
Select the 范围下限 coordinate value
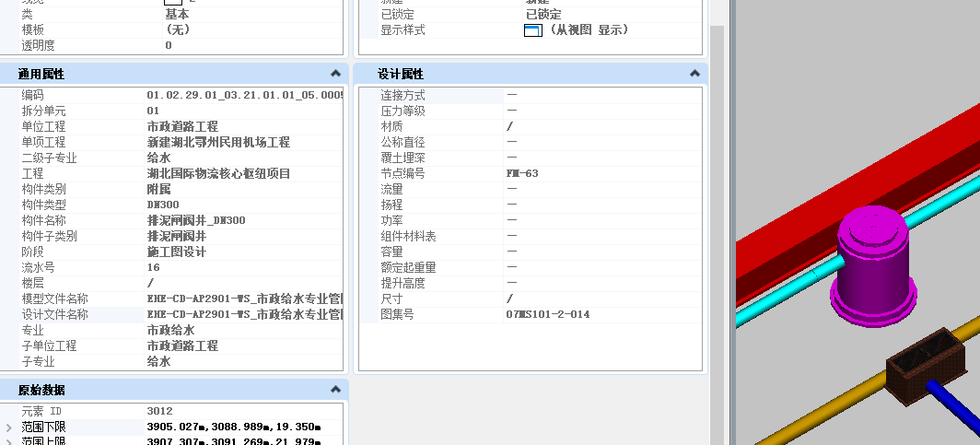pos(234,427)
